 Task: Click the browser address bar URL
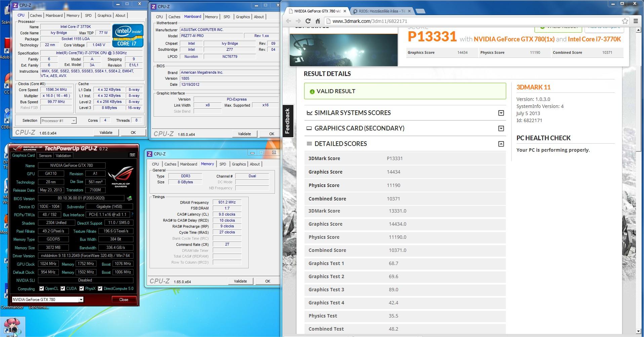(x=370, y=21)
